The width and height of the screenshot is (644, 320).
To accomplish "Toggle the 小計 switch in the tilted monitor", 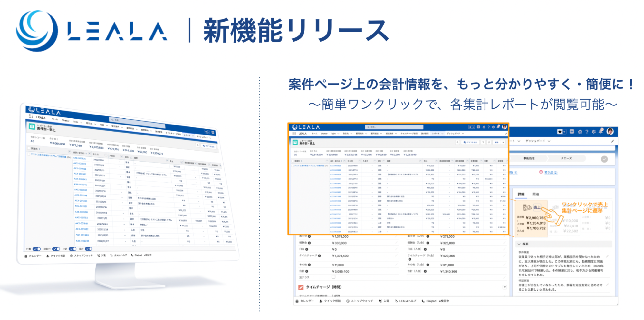I will pos(72,249).
